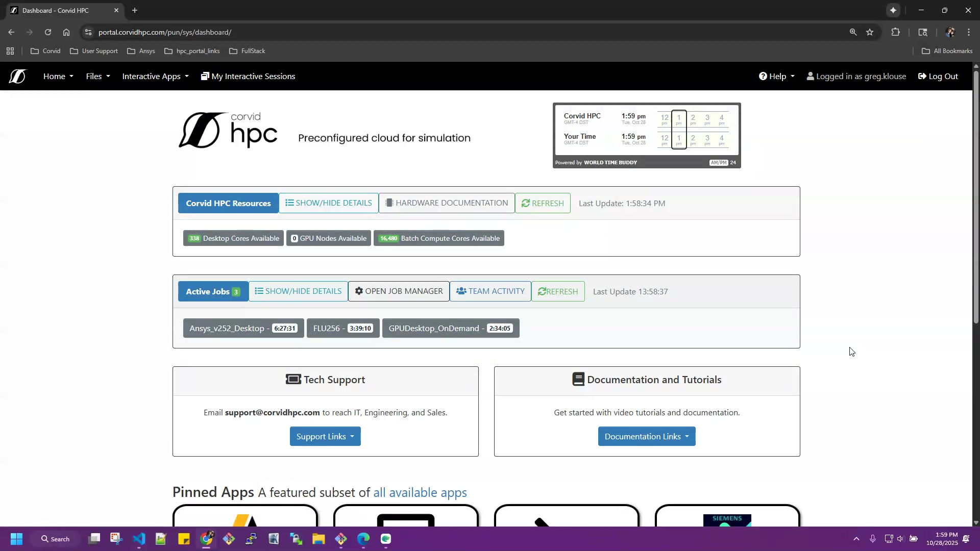Image resolution: width=980 pixels, height=551 pixels.
Task: Go to the browser home page
Action: (x=66, y=32)
